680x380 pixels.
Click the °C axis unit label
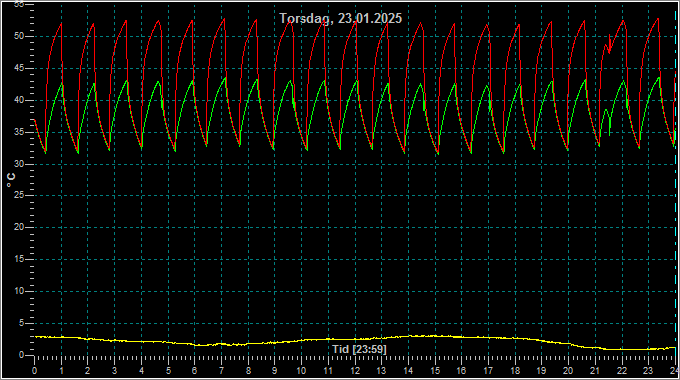(x=11, y=180)
